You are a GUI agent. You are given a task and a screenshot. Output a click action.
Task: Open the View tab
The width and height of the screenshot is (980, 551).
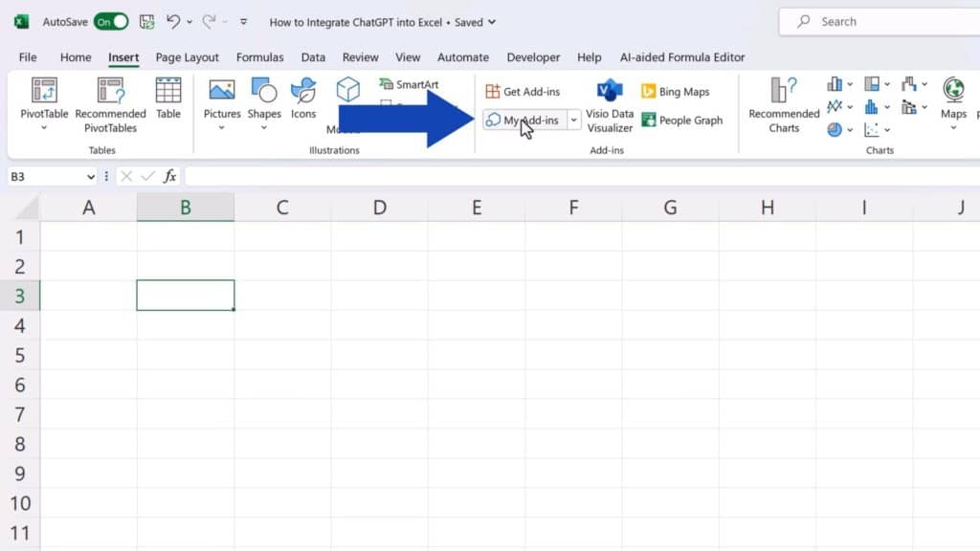point(408,56)
